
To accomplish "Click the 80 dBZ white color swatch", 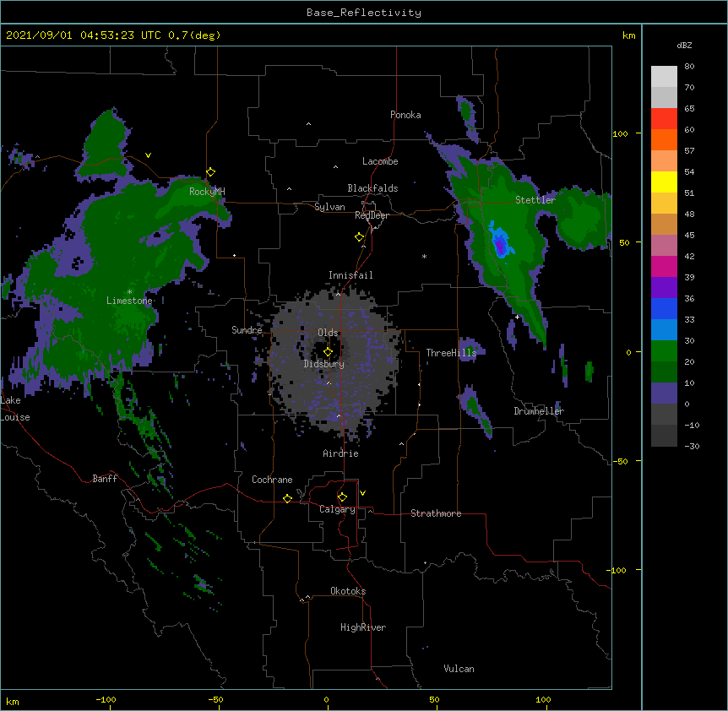I will pyautogui.click(x=664, y=77).
